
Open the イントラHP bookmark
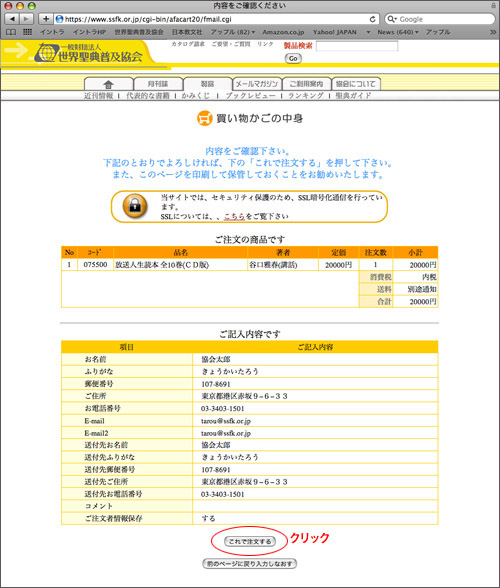tap(89, 32)
